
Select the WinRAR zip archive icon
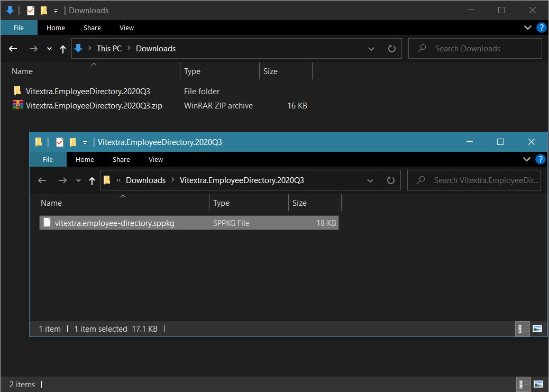[18, 105]
